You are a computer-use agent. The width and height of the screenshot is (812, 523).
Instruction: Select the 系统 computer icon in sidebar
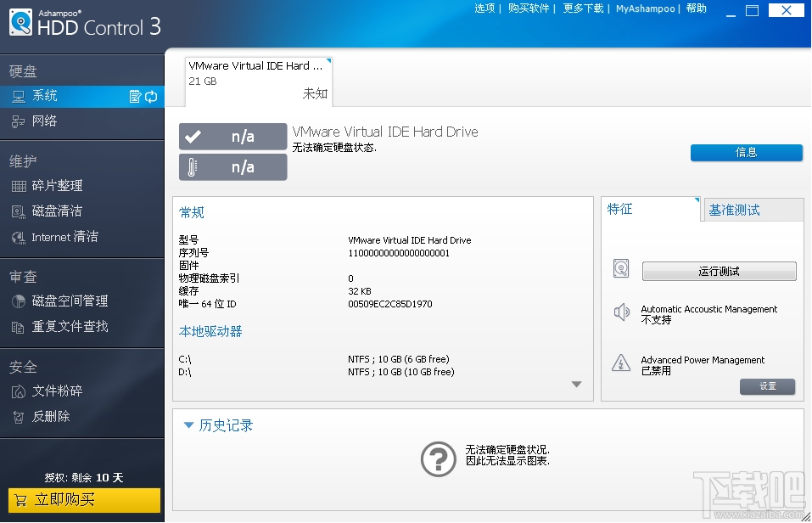pyautogui.click(x=19, y=97)
